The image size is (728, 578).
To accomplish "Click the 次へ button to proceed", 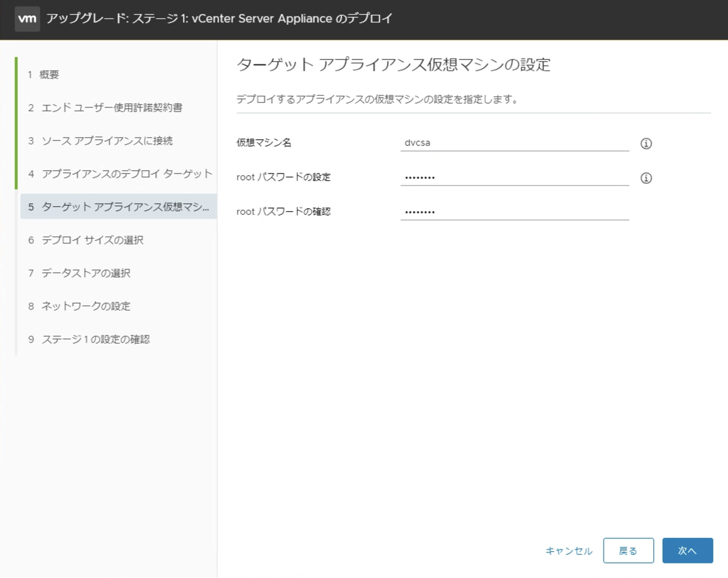I will 687,550.
